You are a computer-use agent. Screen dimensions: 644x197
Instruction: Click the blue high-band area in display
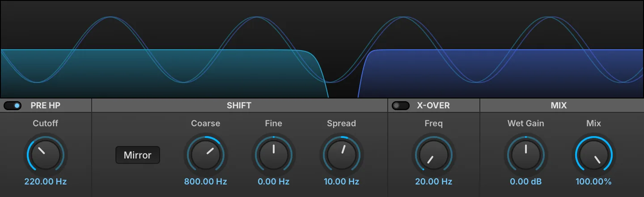501,74
